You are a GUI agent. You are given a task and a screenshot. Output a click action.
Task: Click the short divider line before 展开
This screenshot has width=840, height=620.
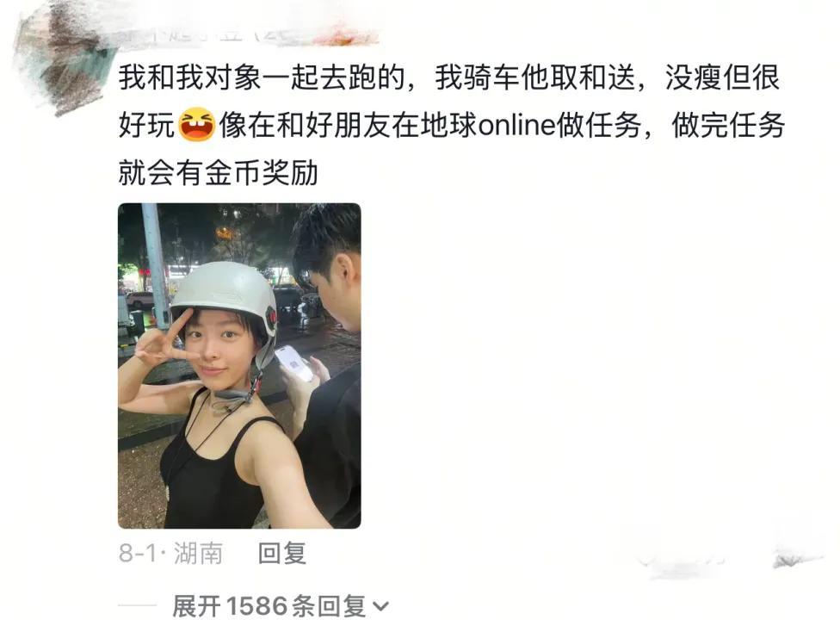[137, 606]
